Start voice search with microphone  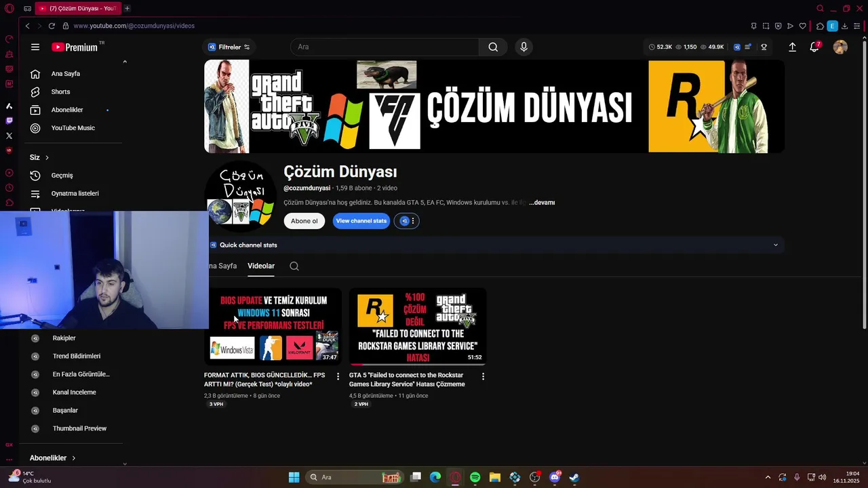coord(523,47)
